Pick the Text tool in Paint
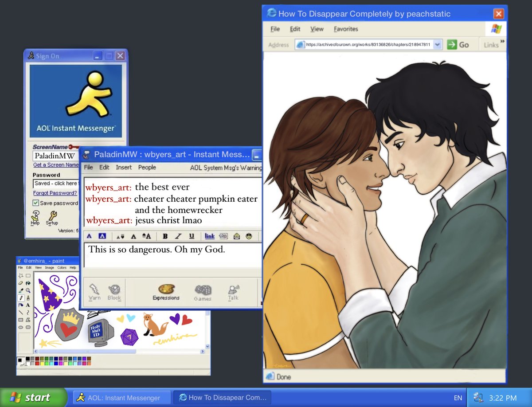The image size is (532, 407). (x=28, y=305)
